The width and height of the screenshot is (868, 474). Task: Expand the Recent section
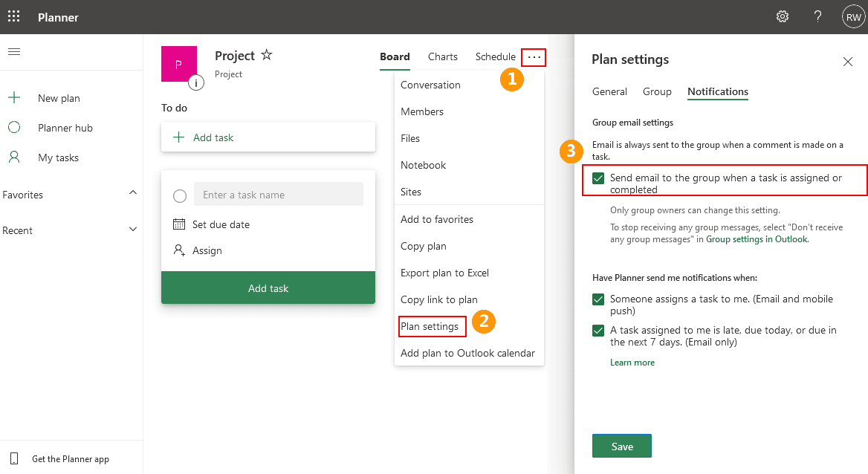[x=133, y=230]
